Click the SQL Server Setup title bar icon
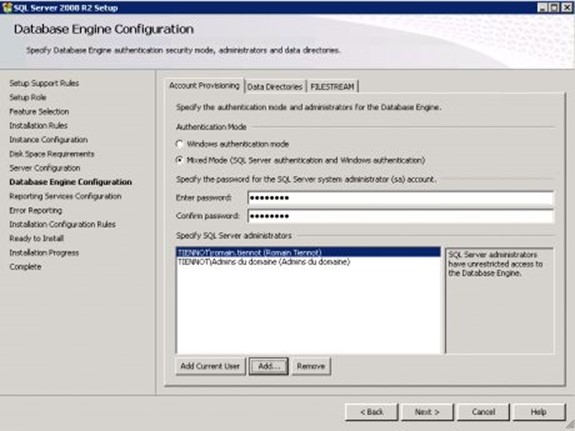Image resolution: width=575 pixels, height=431 pixels. 7,7
